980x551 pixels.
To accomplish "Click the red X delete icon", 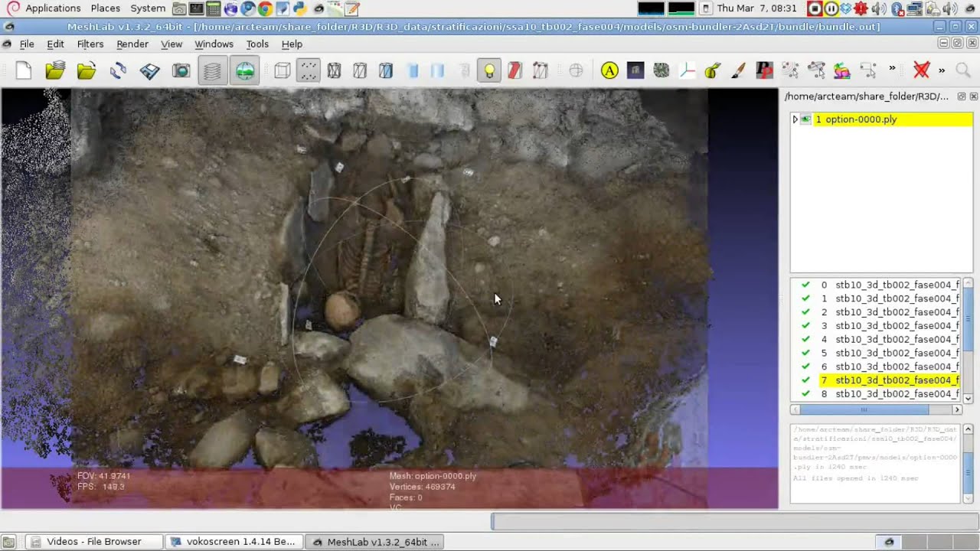I will 921,70.
